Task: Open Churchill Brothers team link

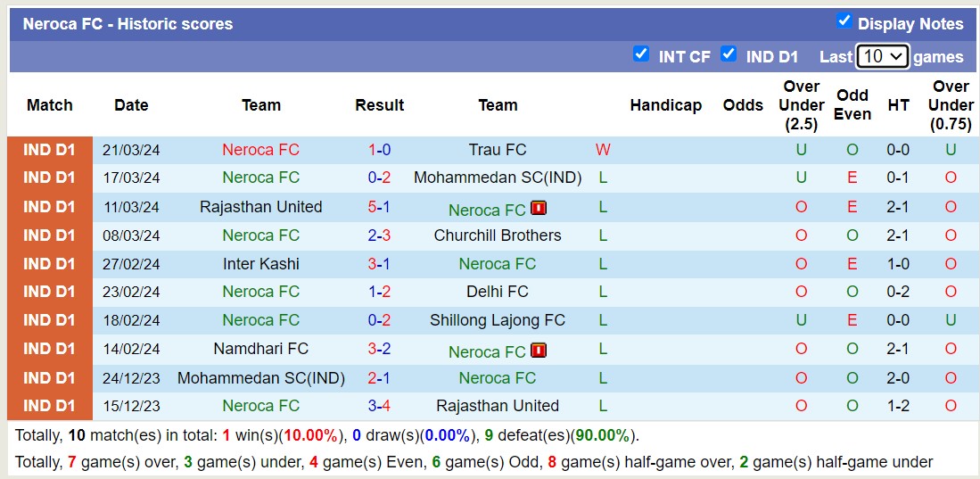Action: (498, 235)
